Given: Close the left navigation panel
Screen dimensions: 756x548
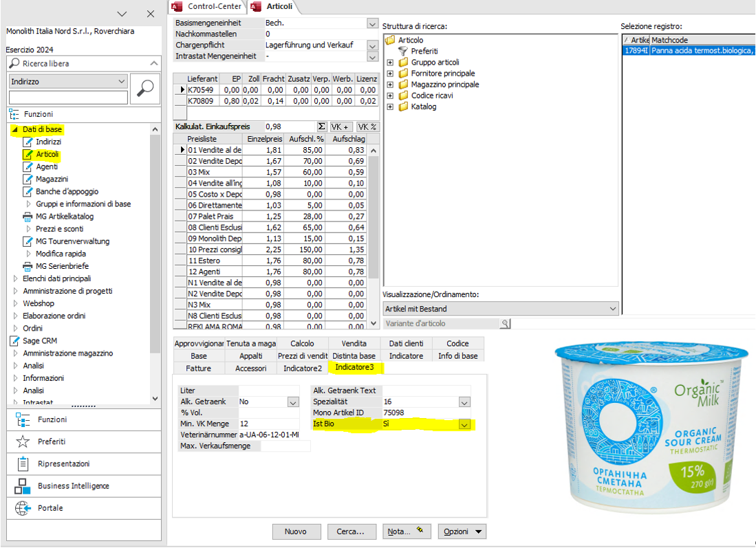Looking at the screenshot, I should (151, 14).
